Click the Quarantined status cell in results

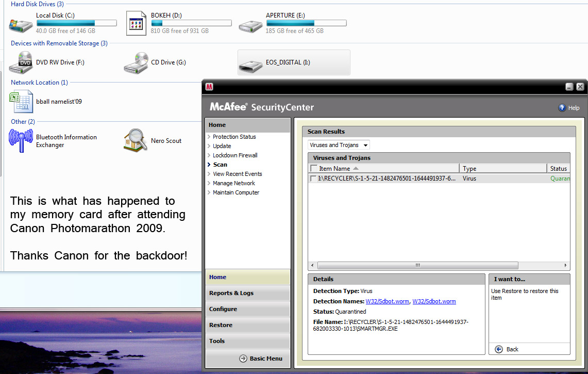[x=560, y=178]
